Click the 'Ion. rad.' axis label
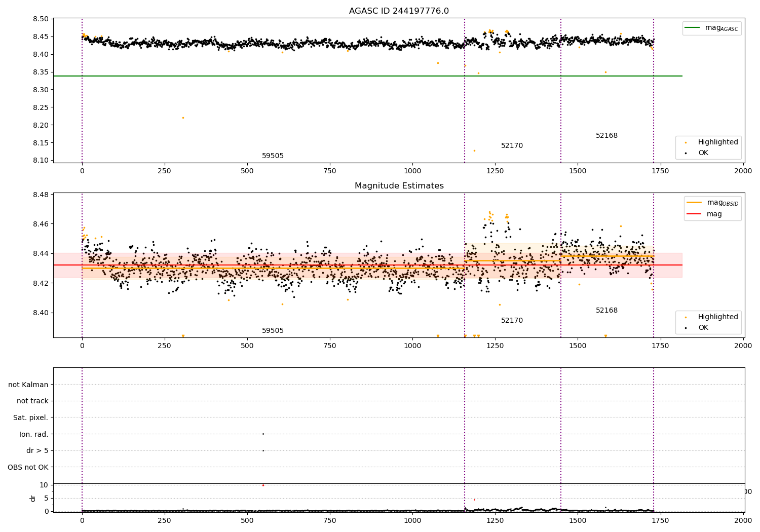The image size is (760, 532). coord(34,434)
